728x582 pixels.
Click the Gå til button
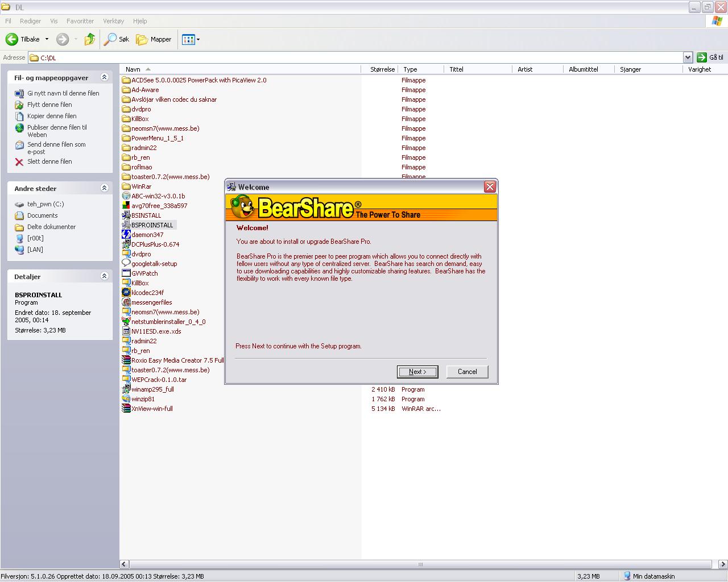tap(710, 57)
